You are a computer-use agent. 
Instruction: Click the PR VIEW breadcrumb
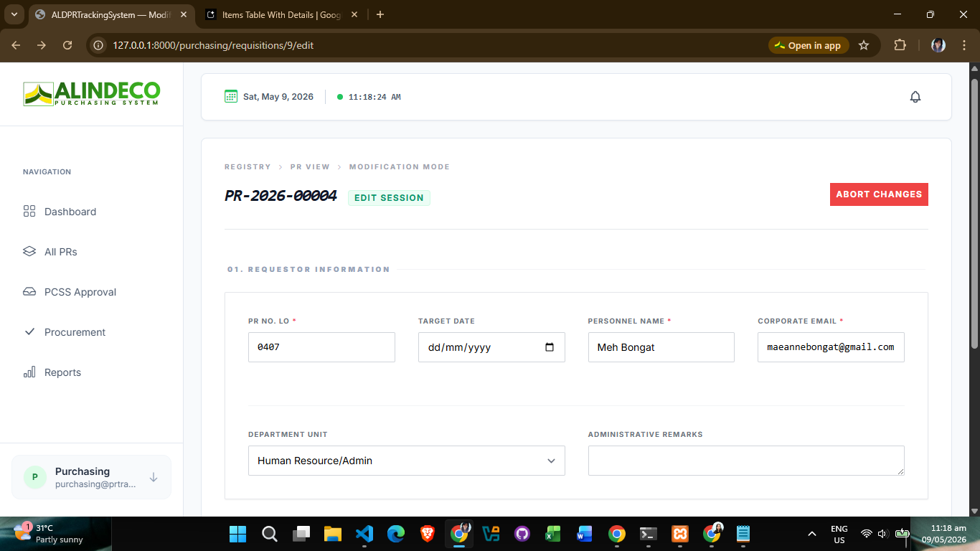point(310,166)
